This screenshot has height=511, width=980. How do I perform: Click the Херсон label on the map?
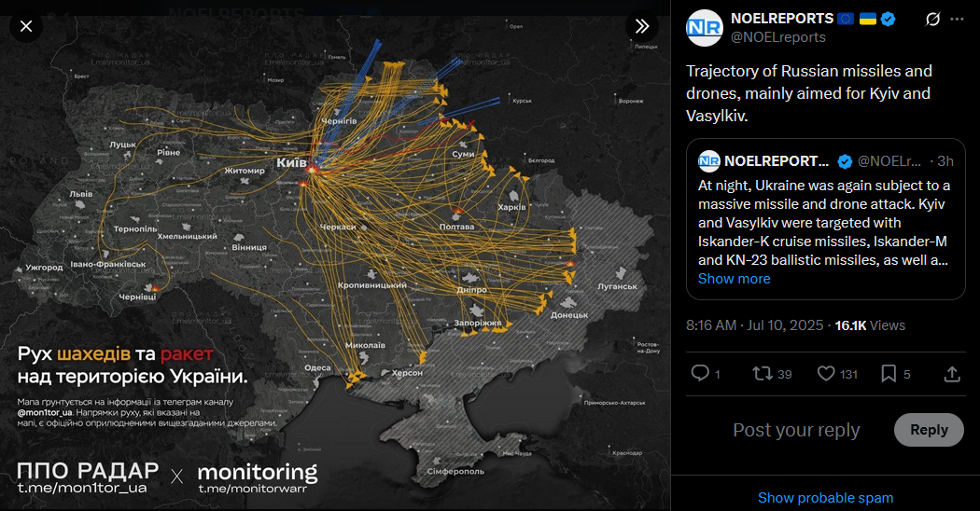(x=407, y=372)
